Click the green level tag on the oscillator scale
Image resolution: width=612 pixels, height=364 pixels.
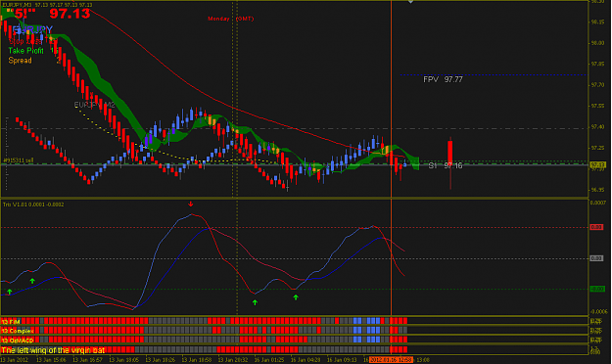click(596, 289)
